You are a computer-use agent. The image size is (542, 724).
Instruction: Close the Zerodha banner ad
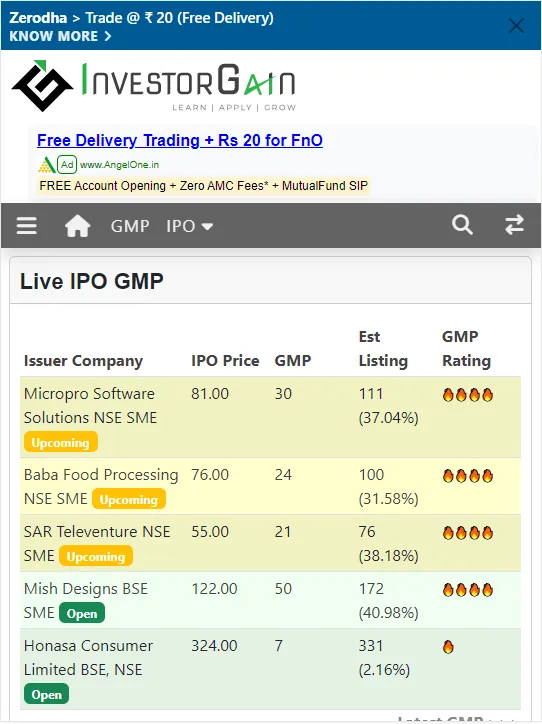point(516,25)
